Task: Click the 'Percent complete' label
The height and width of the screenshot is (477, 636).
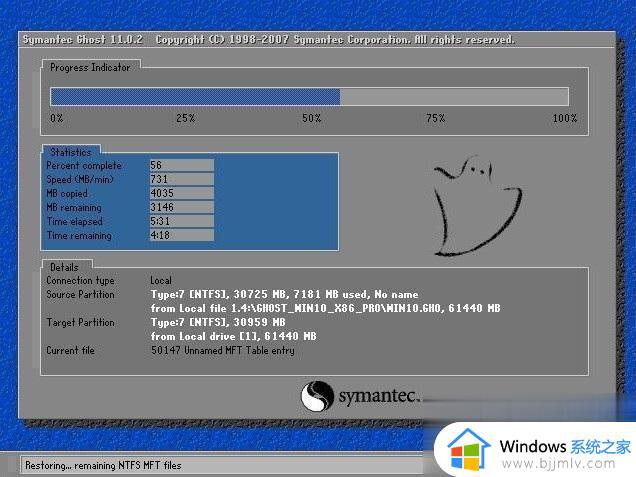Action: pyautogui.click(x=84, y=165)
